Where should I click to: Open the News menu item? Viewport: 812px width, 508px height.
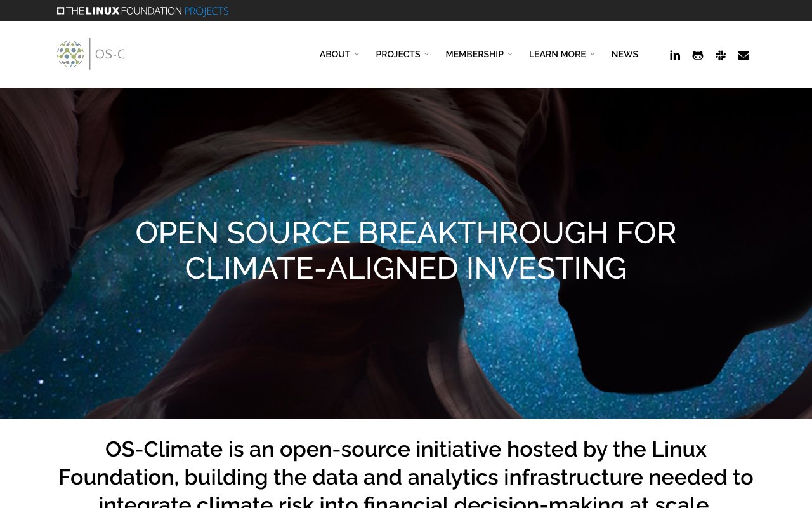[x=625, y=55]
